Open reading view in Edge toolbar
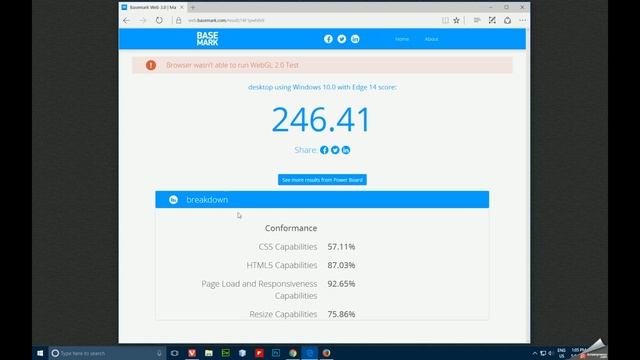This screenshot has width=640, height=360. point(445,20)
